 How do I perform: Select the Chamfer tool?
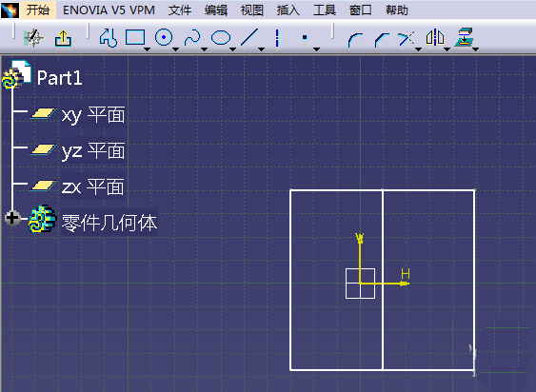click(x=382, y=40)
